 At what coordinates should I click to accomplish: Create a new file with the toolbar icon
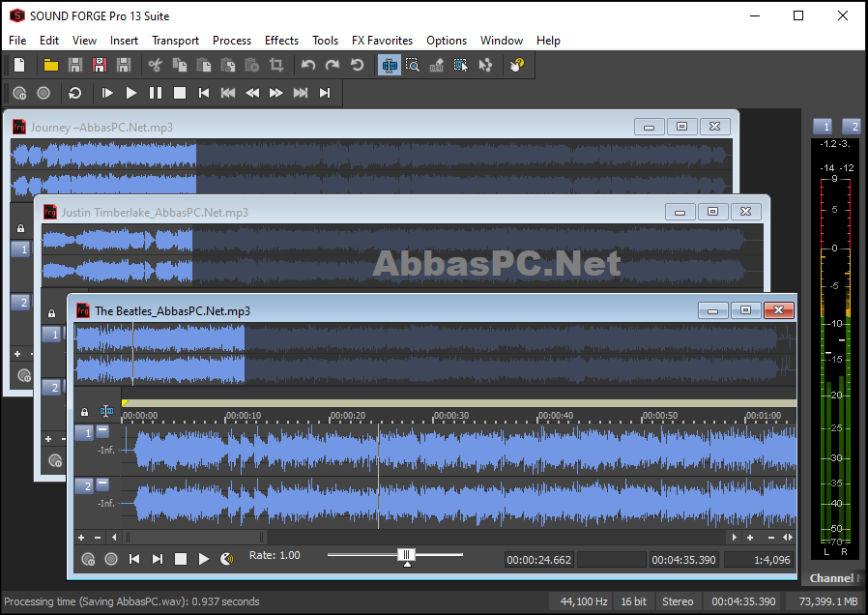tap(19, 66)
